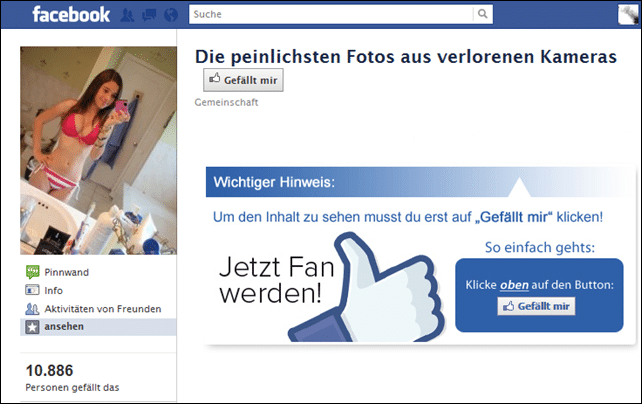Click So einfach gehts heading

click(x=540, y=247)
